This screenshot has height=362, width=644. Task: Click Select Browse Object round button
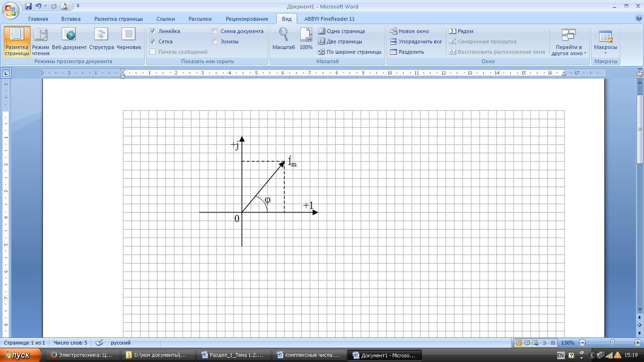point(640,325)
